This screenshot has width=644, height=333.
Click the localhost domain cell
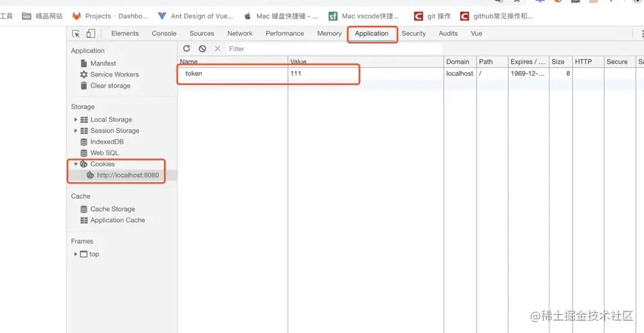(460, 73)
